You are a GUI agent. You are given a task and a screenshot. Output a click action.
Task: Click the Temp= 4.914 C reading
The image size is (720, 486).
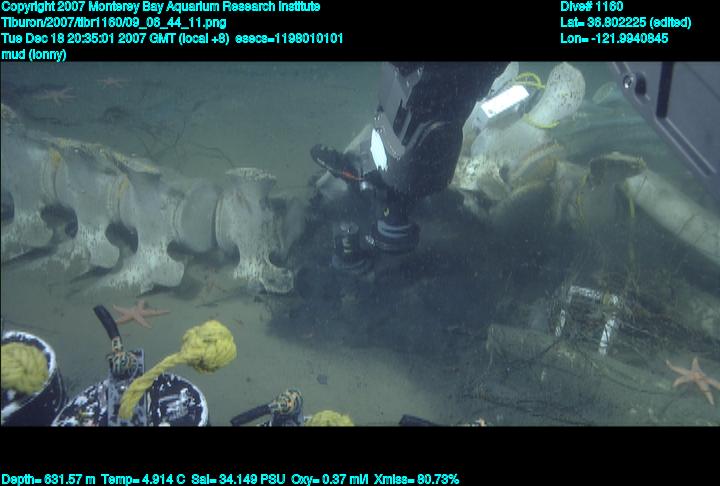(143, 479)
